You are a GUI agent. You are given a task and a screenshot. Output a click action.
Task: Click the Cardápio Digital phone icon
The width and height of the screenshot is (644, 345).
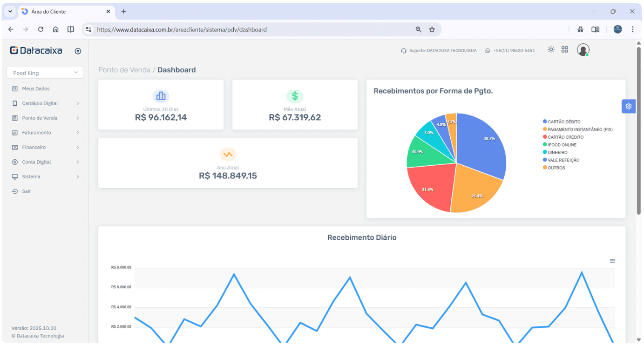(15, 103)
